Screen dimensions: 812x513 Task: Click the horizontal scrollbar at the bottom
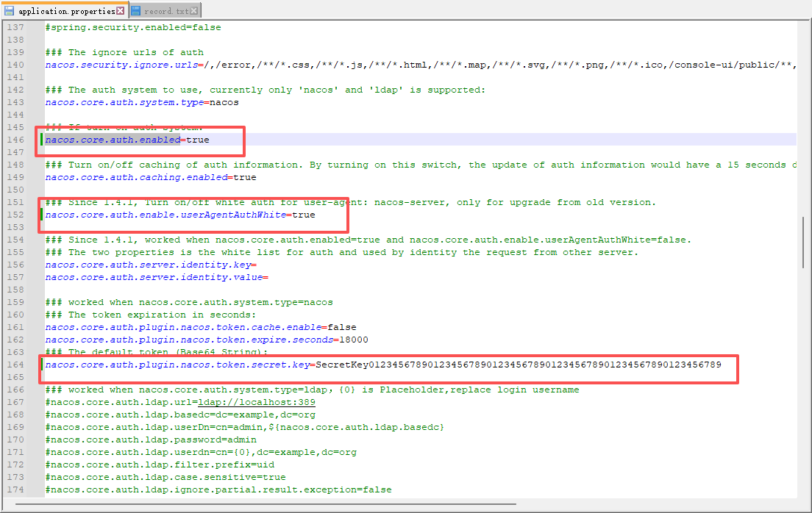pos(266,503)
